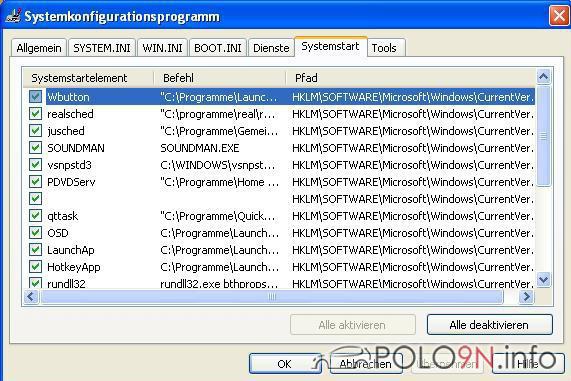Open the WIN.INI tab

click(x=162, y=48)
